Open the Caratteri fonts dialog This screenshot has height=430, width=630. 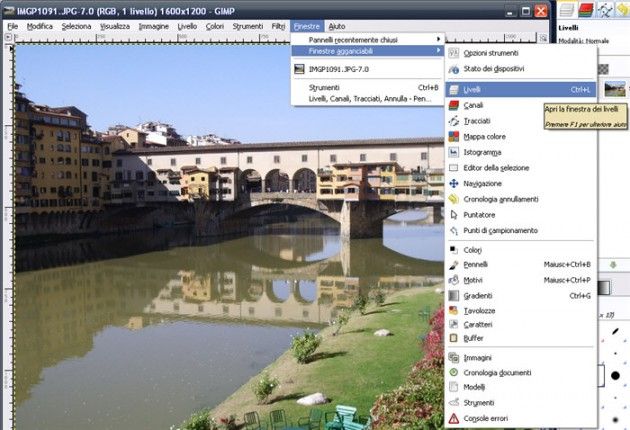521,324
